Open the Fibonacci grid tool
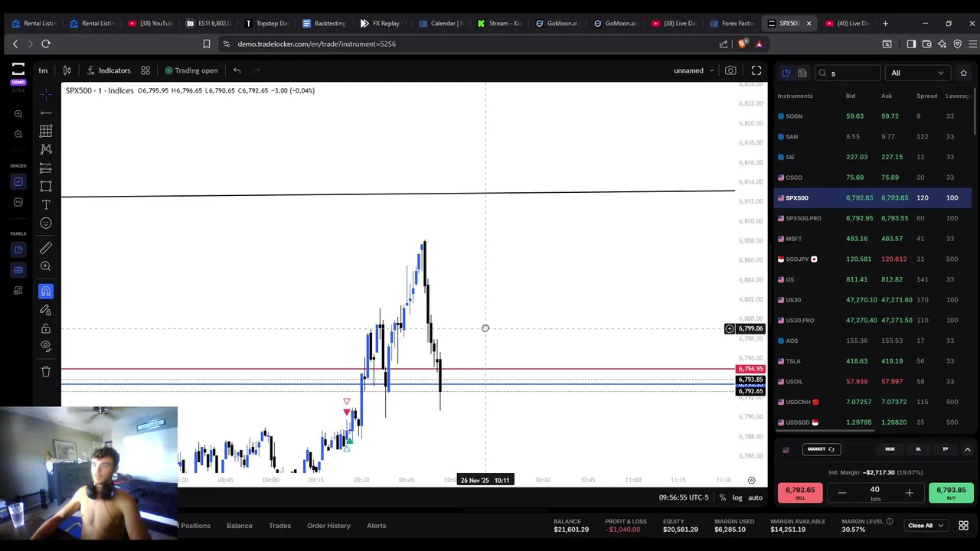 coord(46,132)
